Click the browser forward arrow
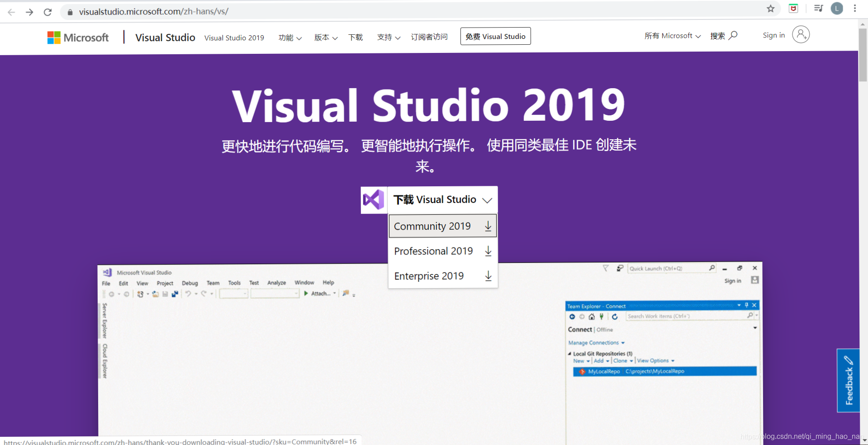Viewport: 868px width, 445px height. pyautogui.click(x=29, y=12)
